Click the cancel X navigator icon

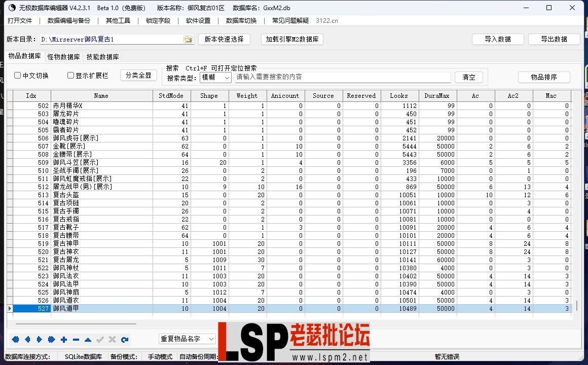tap(112, 340)
